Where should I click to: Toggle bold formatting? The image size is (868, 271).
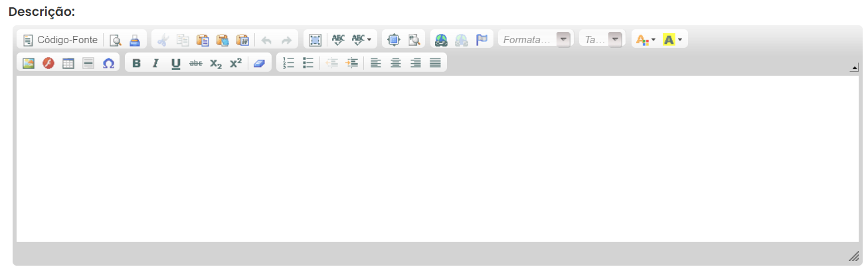tap(137, 63)
